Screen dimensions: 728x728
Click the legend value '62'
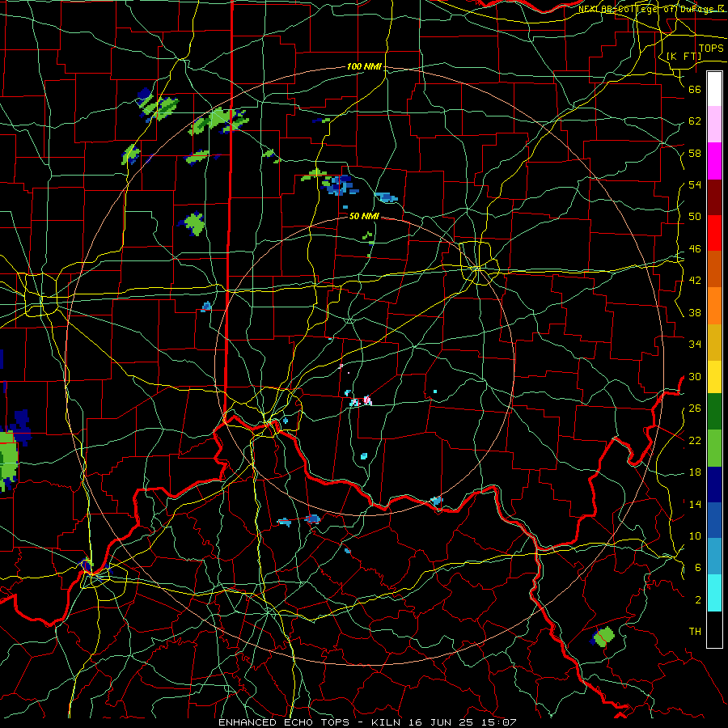point(695,121)
